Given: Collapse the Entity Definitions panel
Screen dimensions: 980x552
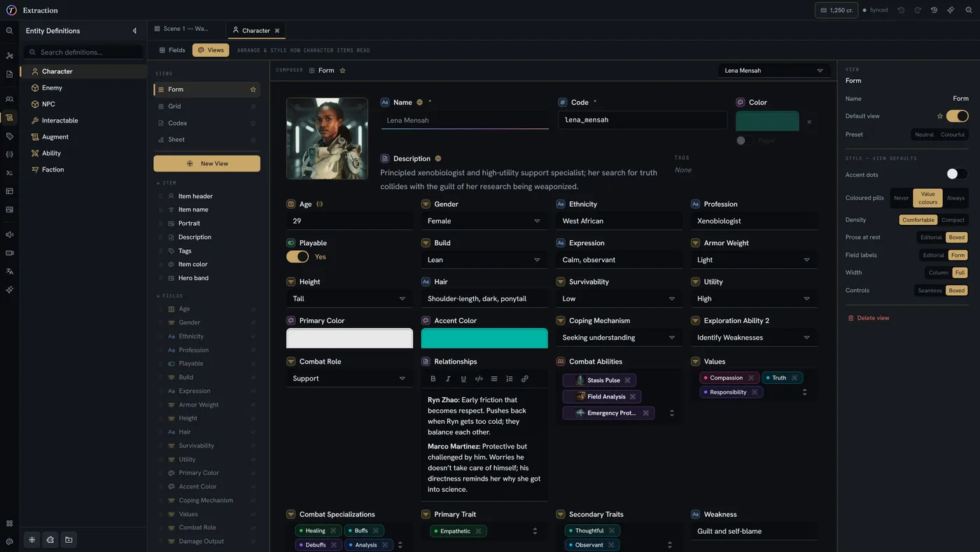Looking at the screenshot, I should (134, 31).
